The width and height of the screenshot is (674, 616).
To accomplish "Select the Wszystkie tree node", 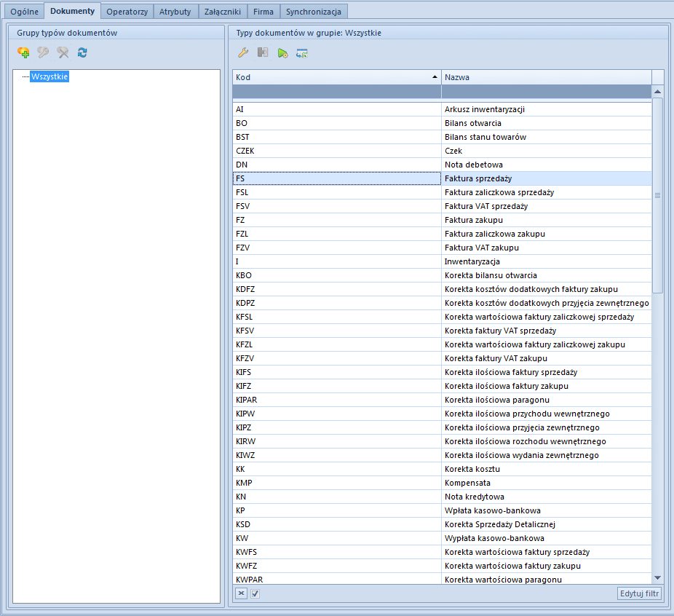I will click(x=49, y=76).
